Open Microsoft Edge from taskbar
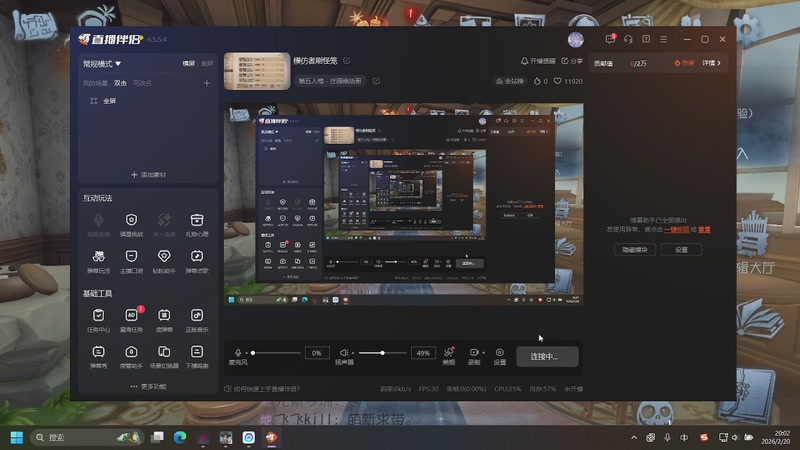Image resolution: width=800 pixels, height=450 pixels. pos(180,438)
